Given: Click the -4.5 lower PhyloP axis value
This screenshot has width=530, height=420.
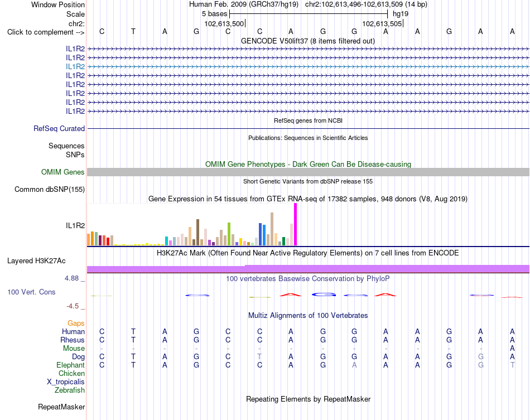Looking at the screenshot, I should point(73,306).
